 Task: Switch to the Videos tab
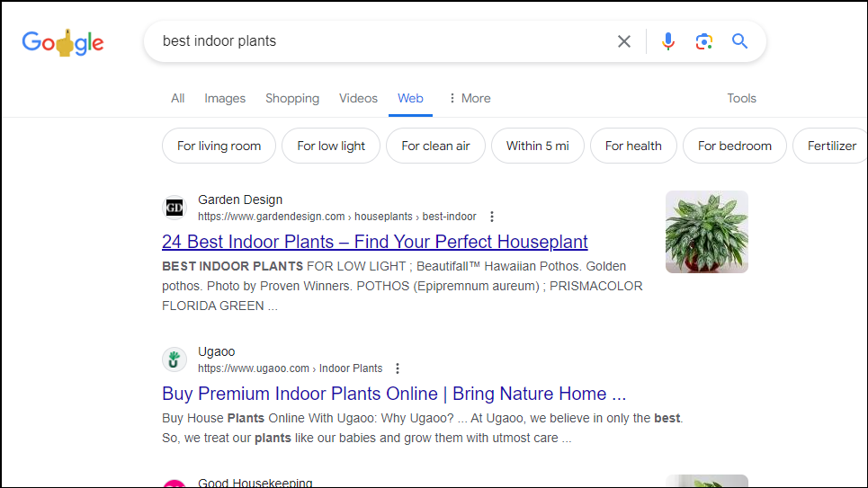click(x=358, y=99)
